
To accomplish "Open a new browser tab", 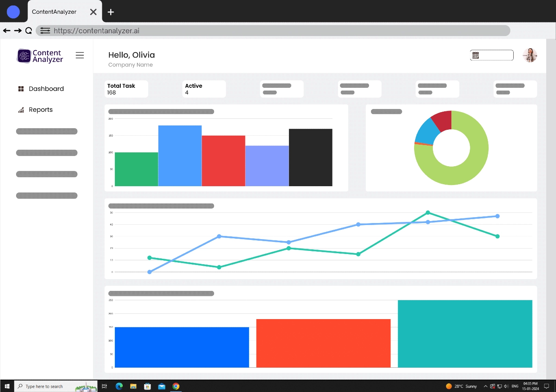I will (111, 12).
